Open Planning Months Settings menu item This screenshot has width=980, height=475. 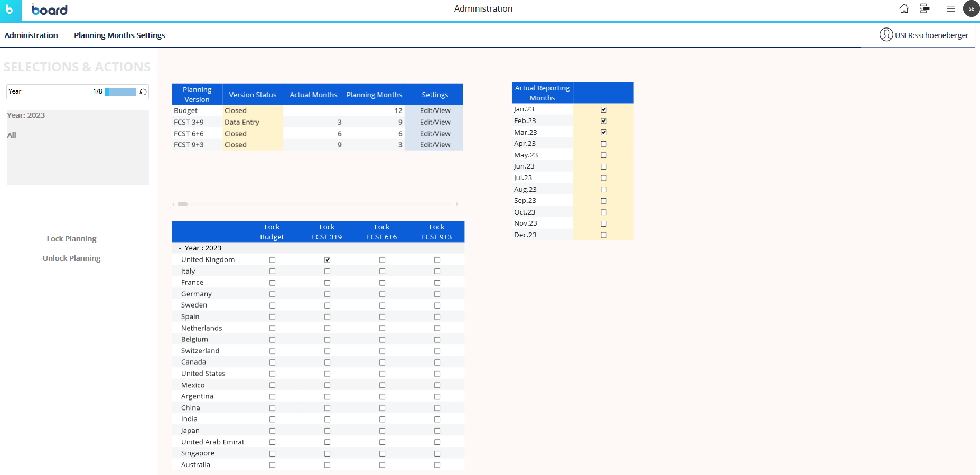tap(119, 35)
